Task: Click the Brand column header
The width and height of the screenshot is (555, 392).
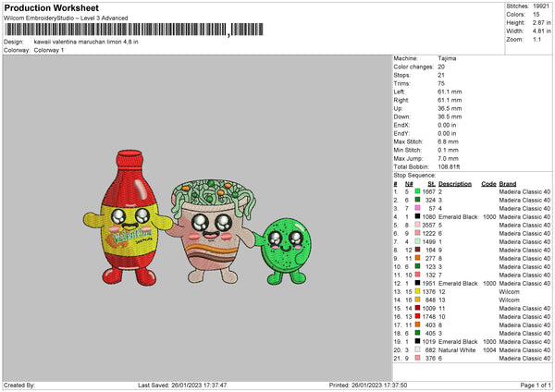Action: (508, 183)
